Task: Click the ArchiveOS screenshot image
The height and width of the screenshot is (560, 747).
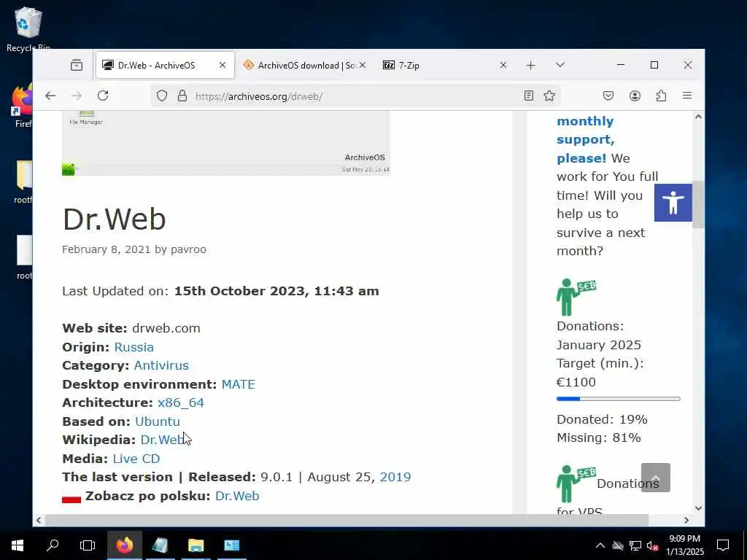Action: tap(226, 143)
